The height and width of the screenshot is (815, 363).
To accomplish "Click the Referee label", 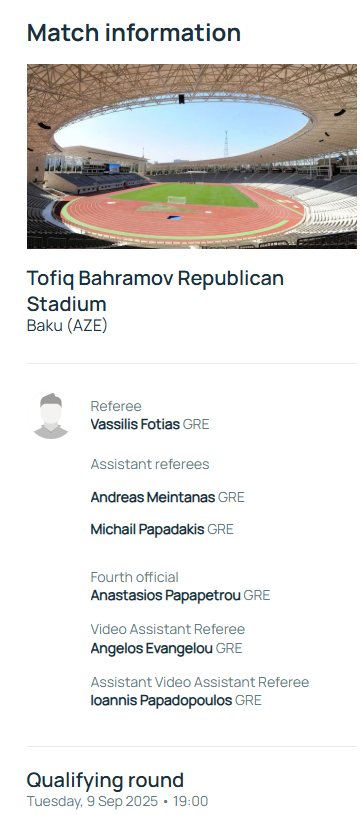I will tap(116, 406).
